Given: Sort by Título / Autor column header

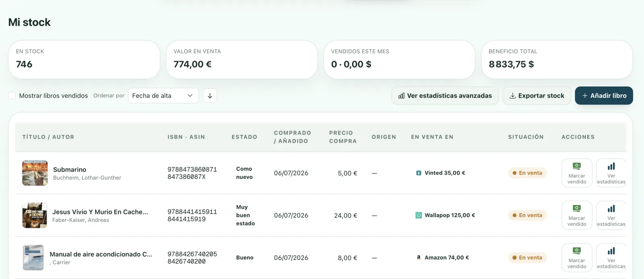Looking at the screenshot, I should click(48, 137).
